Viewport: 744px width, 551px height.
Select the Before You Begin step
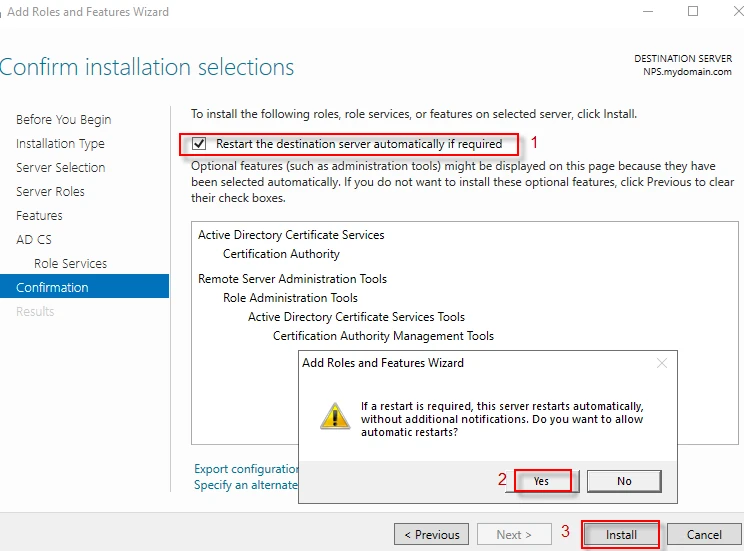pos(63,120)
